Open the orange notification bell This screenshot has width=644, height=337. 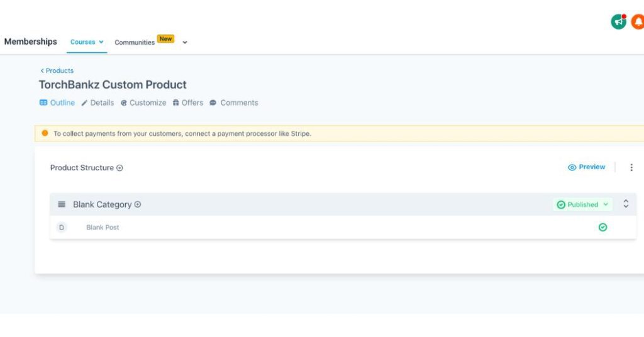[x=638, y=21]
